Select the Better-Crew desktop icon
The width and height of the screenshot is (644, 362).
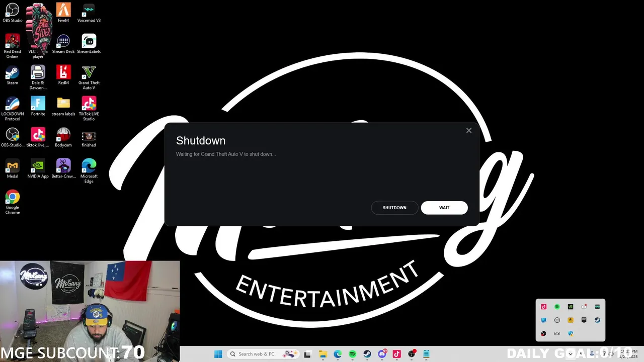(63, 169)
